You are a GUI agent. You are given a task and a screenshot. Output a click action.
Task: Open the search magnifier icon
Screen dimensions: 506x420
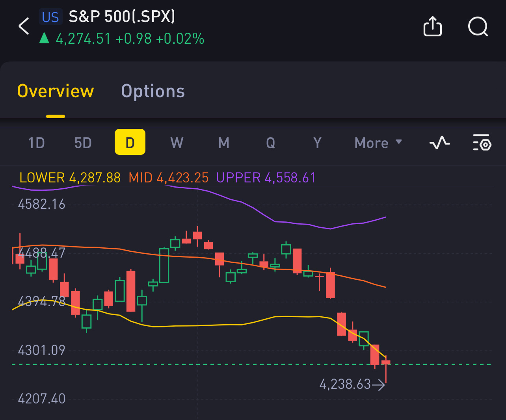pyautogui.click(x=478, y=27)
